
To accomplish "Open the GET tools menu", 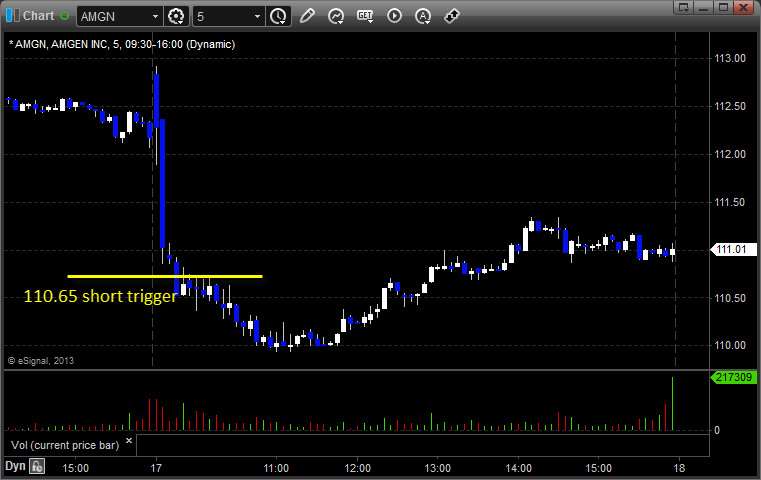I will pos(365,16).
